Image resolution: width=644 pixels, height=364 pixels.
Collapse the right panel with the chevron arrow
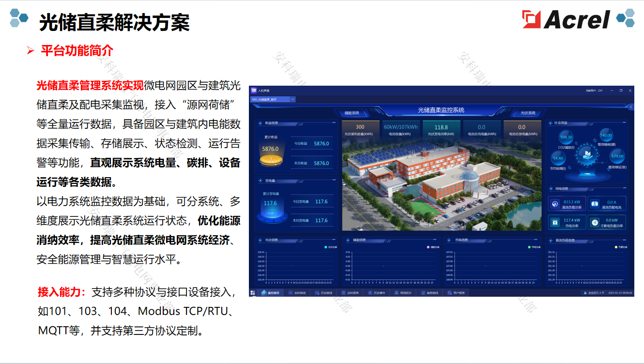click(x=630, y=107)
